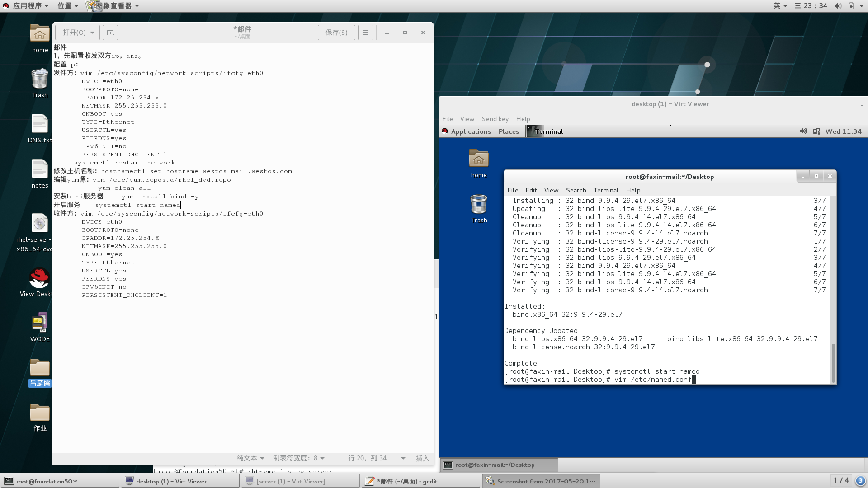Switch to server (1) Virt Viewer taskbar item
Screen dimensions: 868x488
coord(300,481)
